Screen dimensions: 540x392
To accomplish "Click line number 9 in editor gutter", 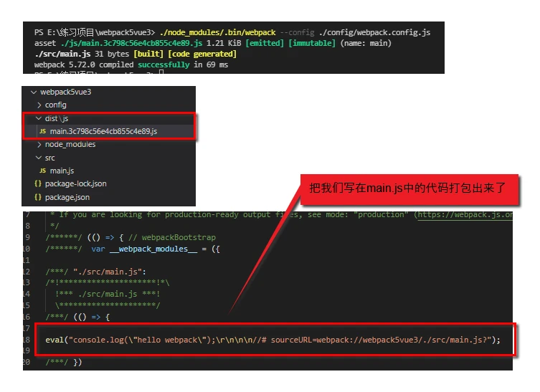I will [27, 237].
